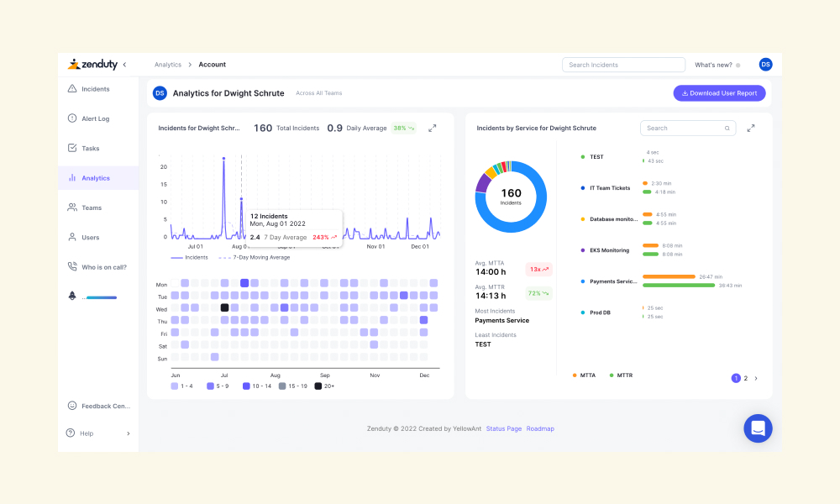Expand the Incidents chart to fullscreen
Image resolution: width=840 pixels, height=504 pixels.
point(433,128)
